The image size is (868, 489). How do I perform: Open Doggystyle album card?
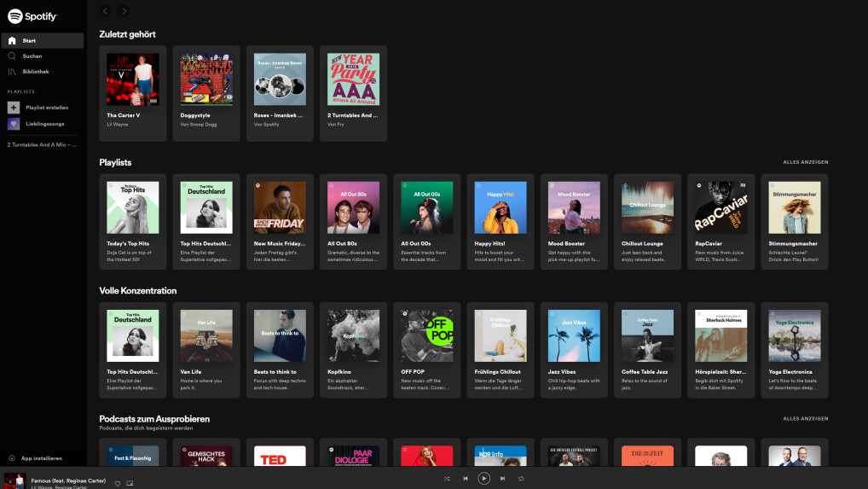(206, 94)
